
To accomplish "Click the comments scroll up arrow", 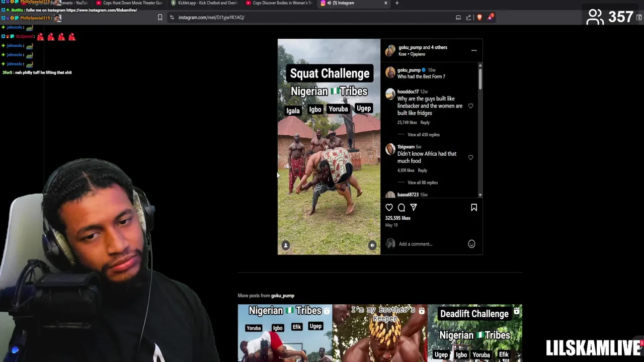I will (x=480, y=65).
